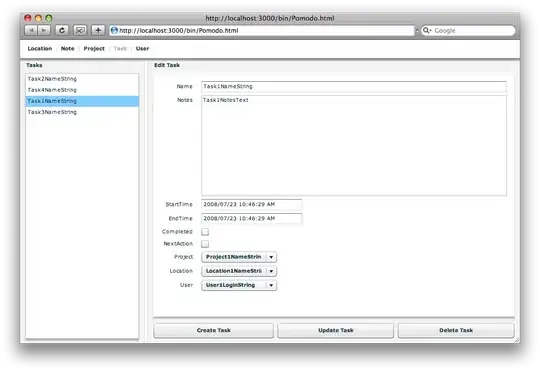
Task: Select Task2NameString in the Tasks list
Action: (82, 79)
